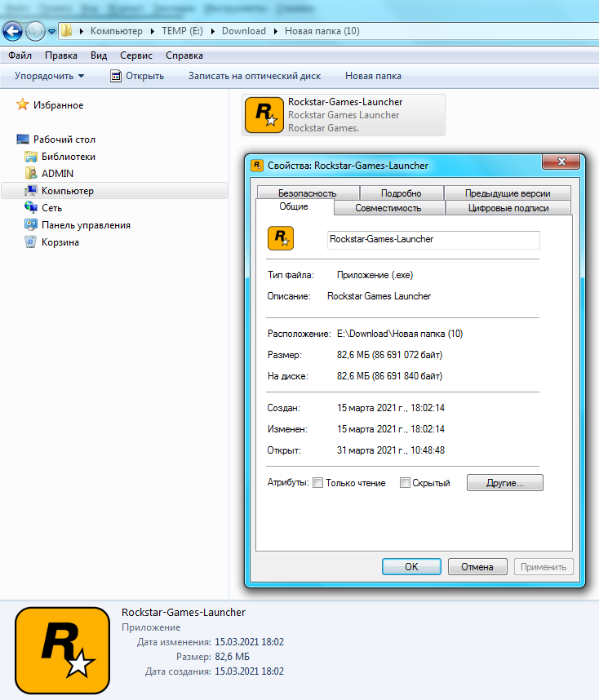Viewport: 599px width, 700px height.
Task: Click the OK button
Action: point(411,566)
